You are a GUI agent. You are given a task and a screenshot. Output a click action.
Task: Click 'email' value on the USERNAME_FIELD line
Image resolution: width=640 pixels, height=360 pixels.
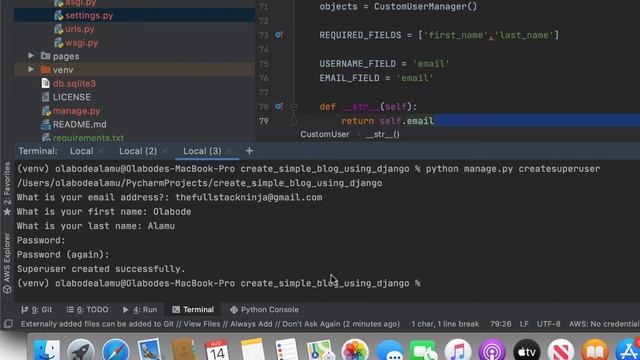click(x=431, y=64)
